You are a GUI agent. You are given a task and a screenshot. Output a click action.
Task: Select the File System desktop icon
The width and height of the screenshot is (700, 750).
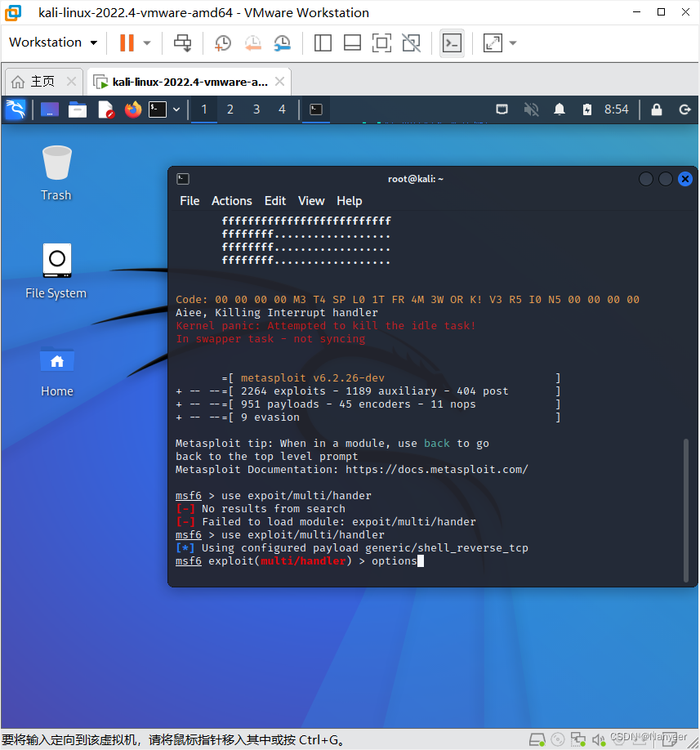[56, 271]
